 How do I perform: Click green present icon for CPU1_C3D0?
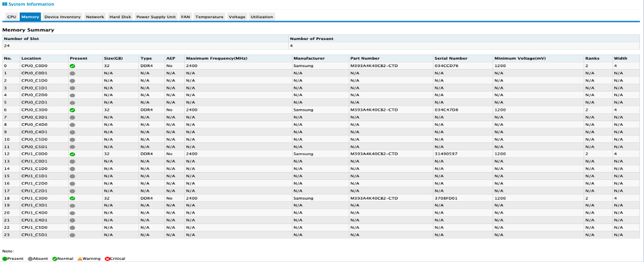[x=72, y=199]
